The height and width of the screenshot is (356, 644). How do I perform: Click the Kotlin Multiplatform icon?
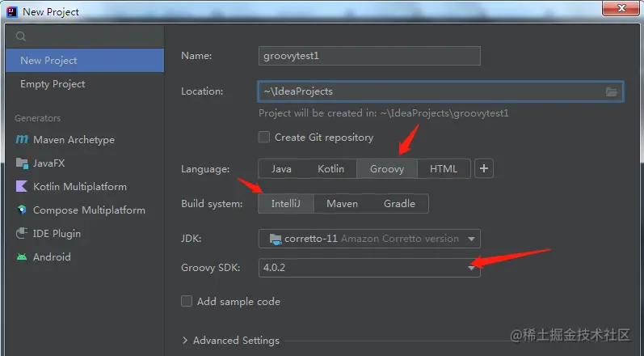[x=22, y=187]
